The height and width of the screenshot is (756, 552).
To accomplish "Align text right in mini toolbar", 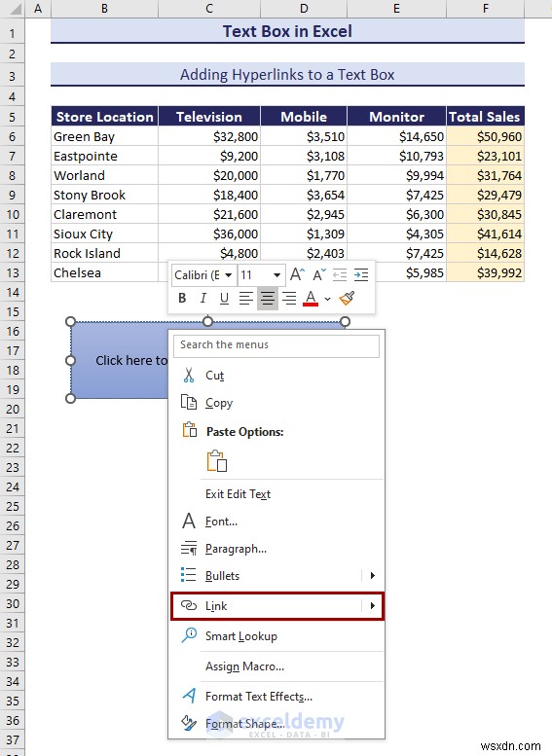I will click(x=289, y=298).
